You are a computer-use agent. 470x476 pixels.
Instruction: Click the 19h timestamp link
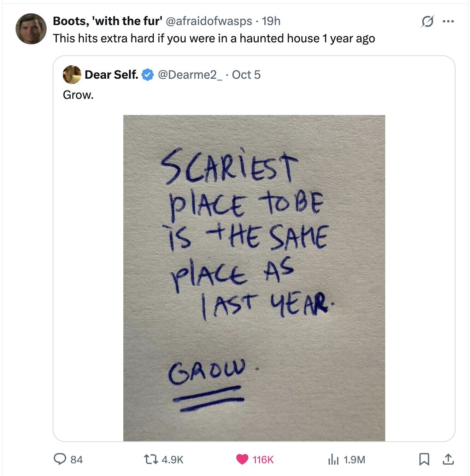(271, 21)
